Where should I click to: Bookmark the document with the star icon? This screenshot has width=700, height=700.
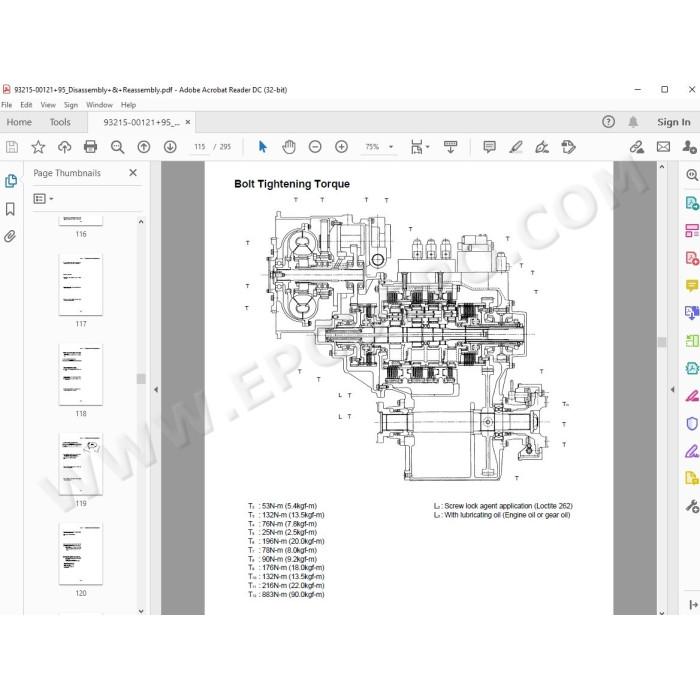[x=38, y=147]
